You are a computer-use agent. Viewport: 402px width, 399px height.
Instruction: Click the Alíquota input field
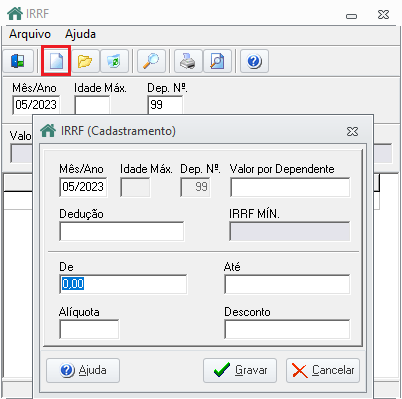point(89,329)
